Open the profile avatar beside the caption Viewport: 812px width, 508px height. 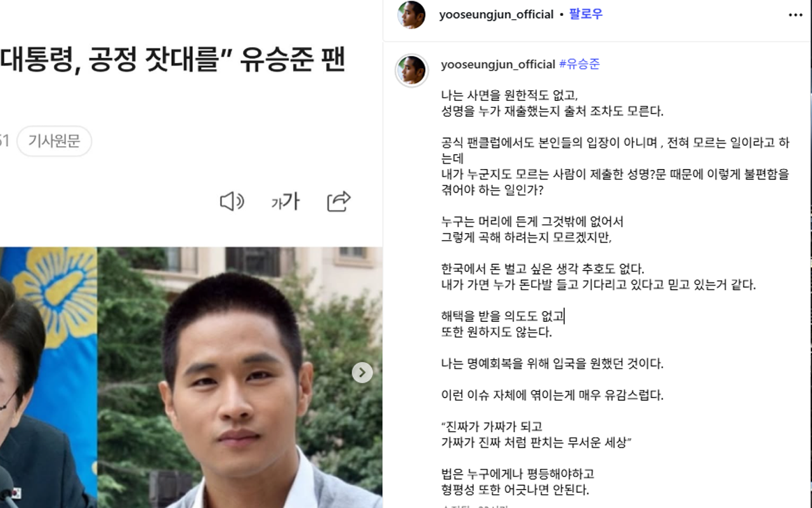click(412, 70)
